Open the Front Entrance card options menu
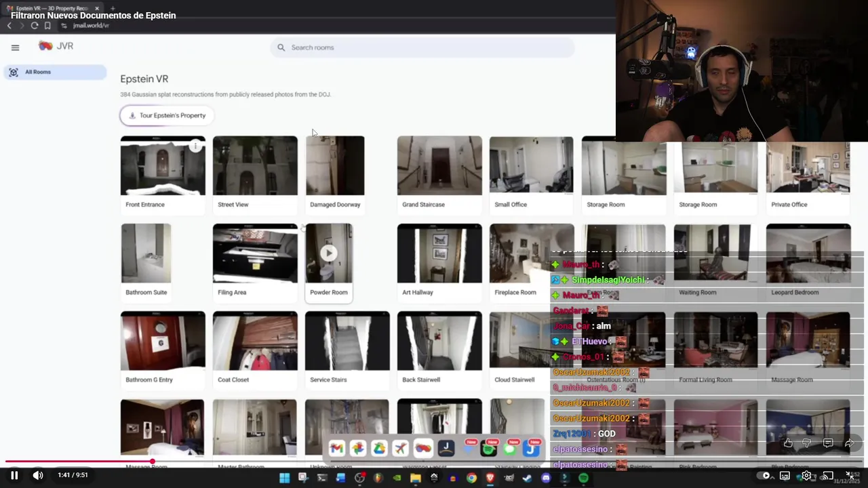 [195, 146]
